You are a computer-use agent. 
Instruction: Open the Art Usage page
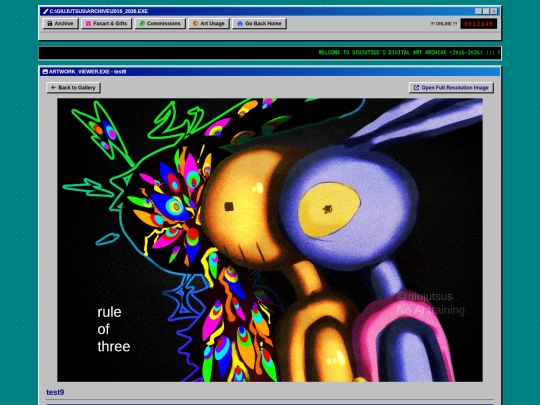(209, 23)
